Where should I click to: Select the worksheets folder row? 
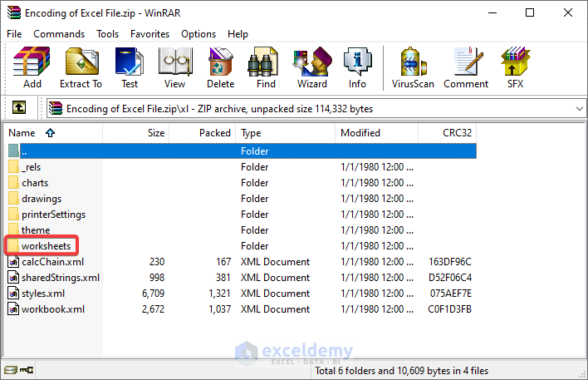click(242, 245)
